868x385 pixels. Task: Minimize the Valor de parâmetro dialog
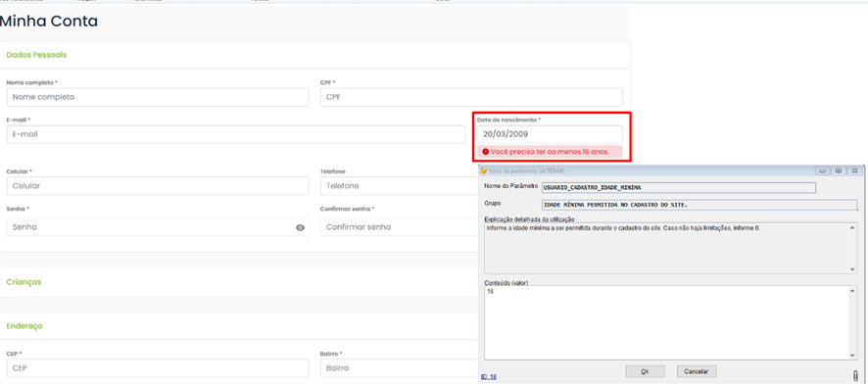822,170
